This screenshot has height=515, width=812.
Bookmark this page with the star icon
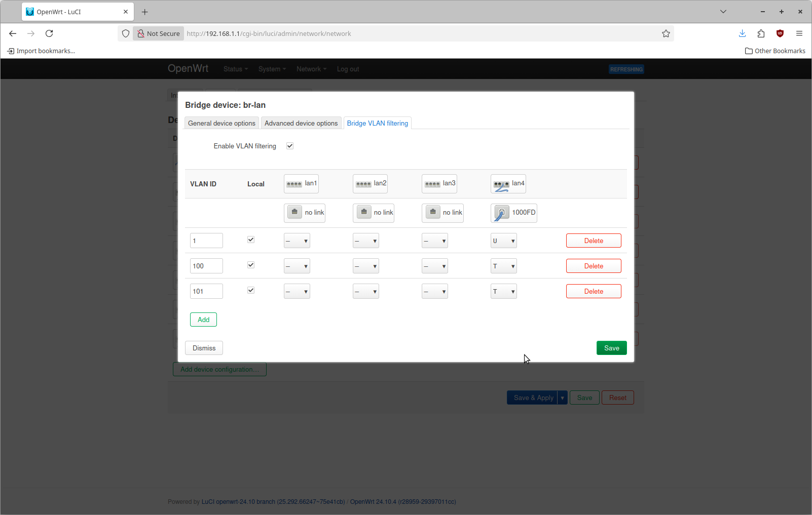coord(666,33)
